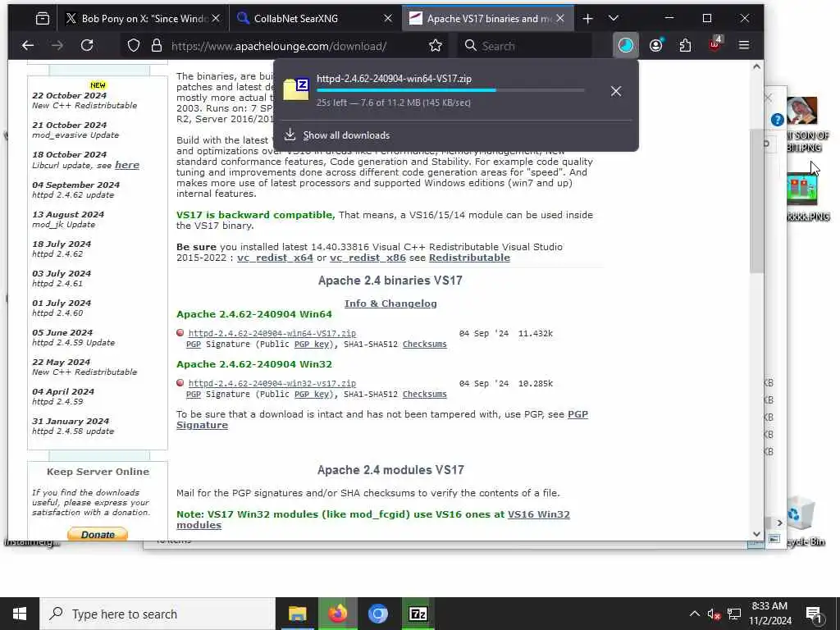Close the Apache VS17 binaries tab
This screenshot has width=840, height=630.
[x=560, y=19]
